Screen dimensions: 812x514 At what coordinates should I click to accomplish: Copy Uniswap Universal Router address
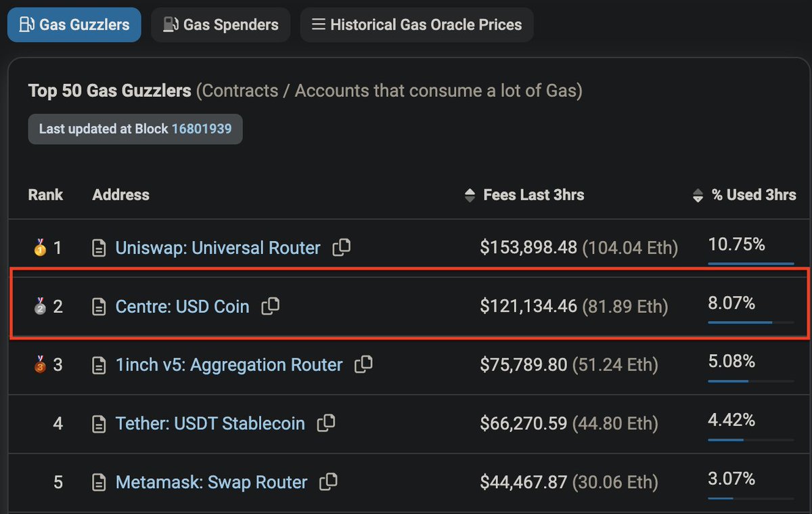(342, 247)
